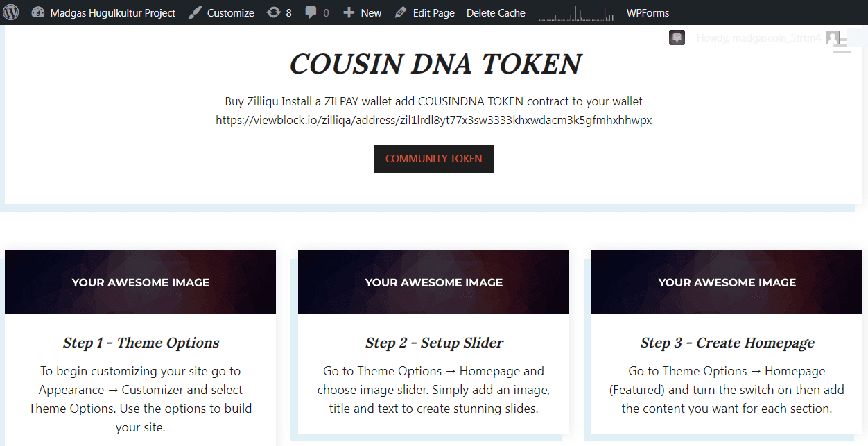Click the Step 3 - Create Homepage heading

pos(727,343)
